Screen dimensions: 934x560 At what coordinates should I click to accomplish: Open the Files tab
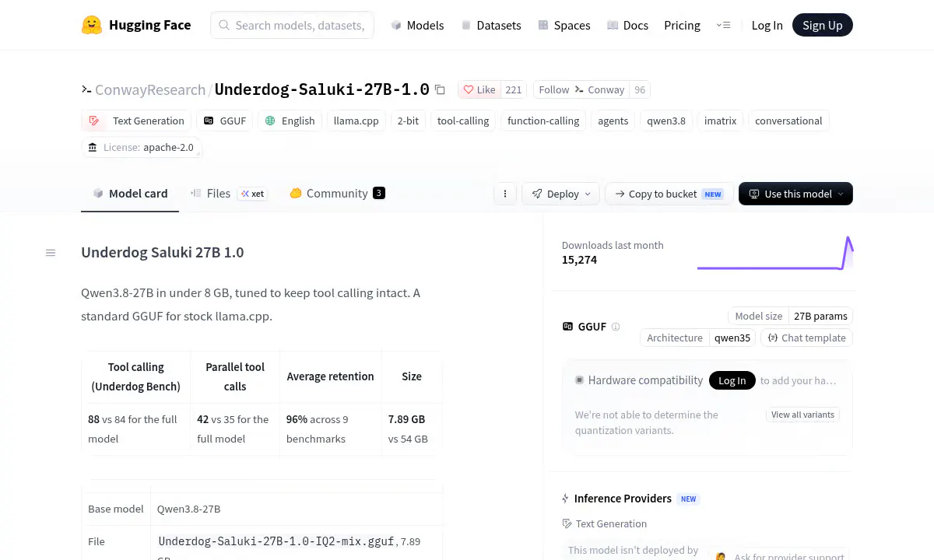pos(229,194)
